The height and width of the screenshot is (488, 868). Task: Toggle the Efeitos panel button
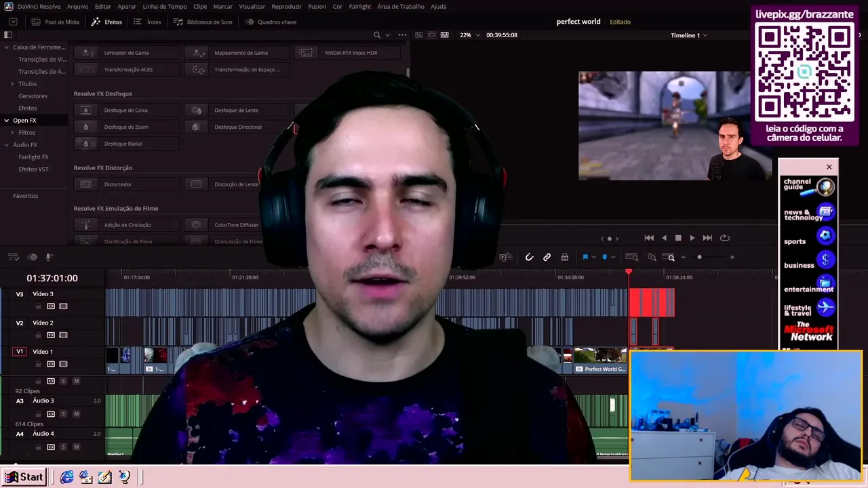[x=106, y=22]
